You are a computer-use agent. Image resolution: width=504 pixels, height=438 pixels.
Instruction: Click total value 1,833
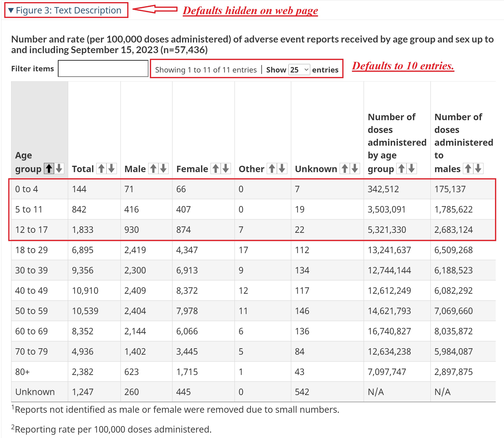pos(83,230)
